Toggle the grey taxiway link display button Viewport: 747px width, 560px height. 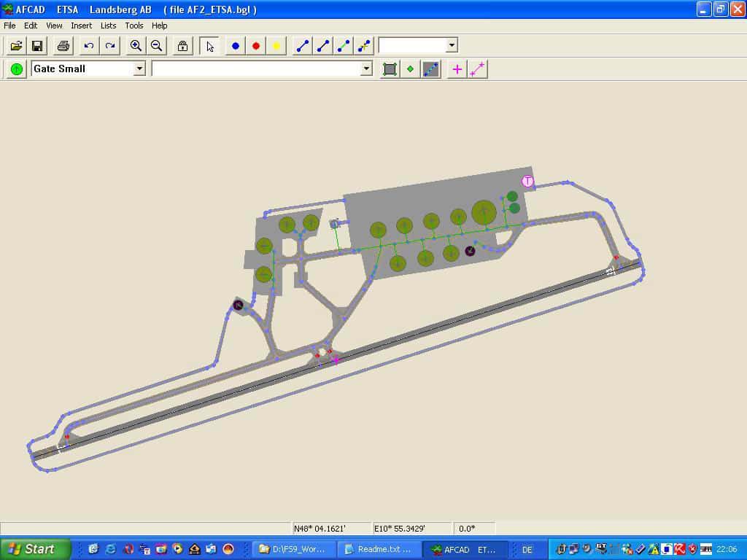pyautogui.click(x=431, y=69)
